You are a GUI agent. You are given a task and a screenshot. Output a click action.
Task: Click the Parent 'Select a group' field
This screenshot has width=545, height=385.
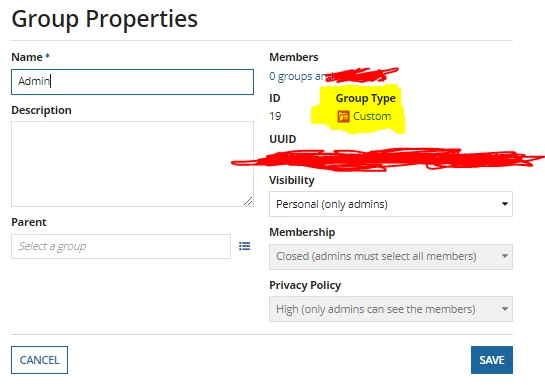pos(121,246)
